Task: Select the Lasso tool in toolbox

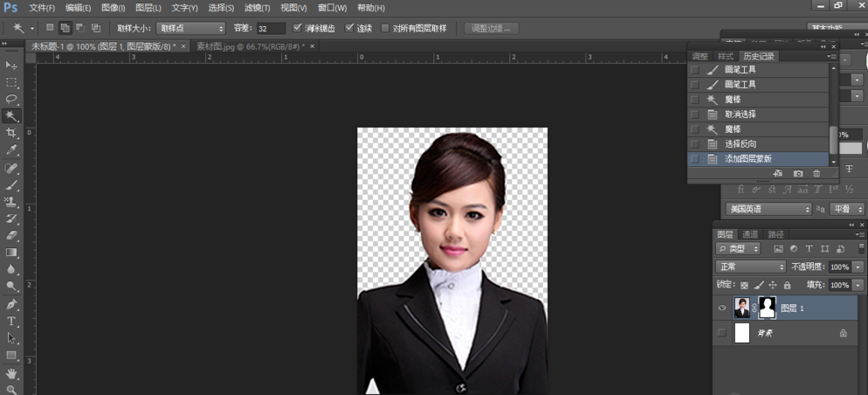Action: (11, 99)
